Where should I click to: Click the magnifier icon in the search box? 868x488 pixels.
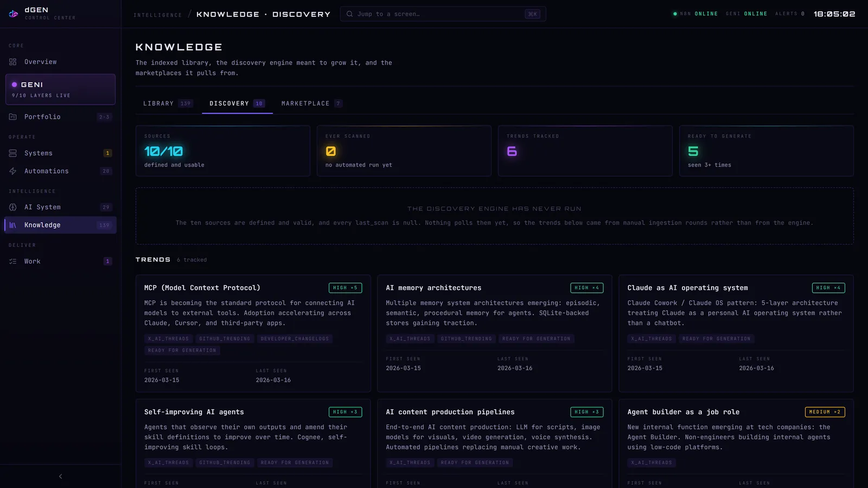coord(350,14)
